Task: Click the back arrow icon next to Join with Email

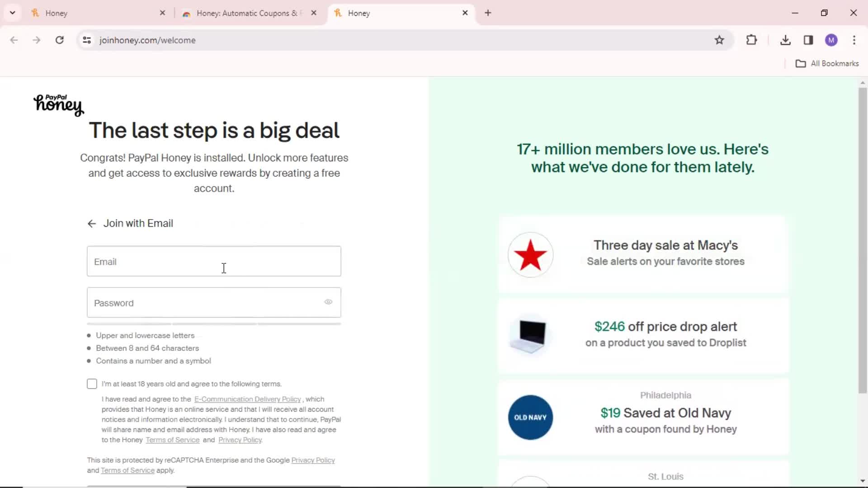Action: click(92, 224)
